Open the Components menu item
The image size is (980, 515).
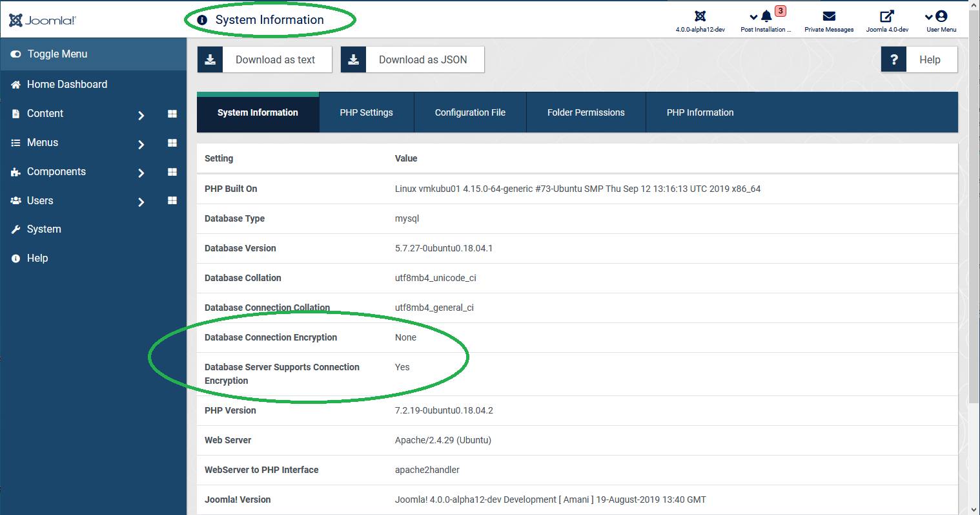coord(56,172)
